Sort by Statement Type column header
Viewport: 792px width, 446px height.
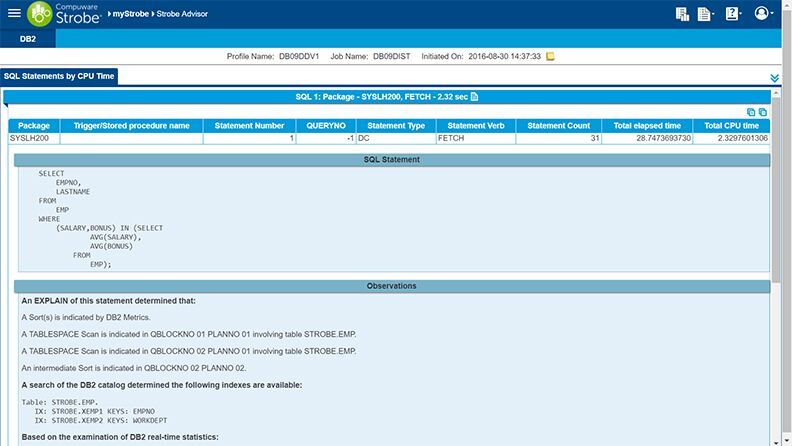[396, 126]
